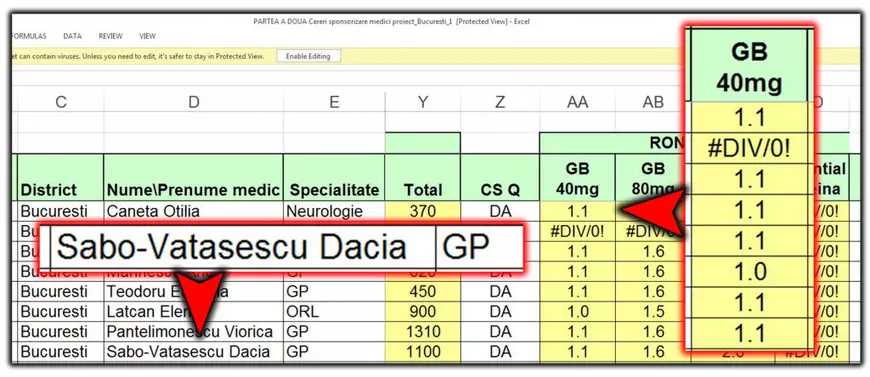Image resolution: width=870 pixels, height=377 pixels.
Task: Select Total cell showing 1100
Action: [x=423, y=351]
